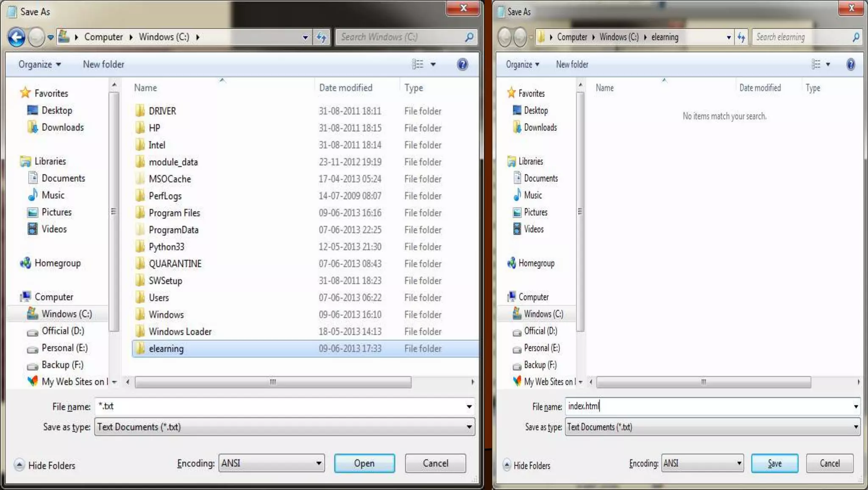Click Cancel in the left dialog
868x490 pixels.
[x=435, y=463]
